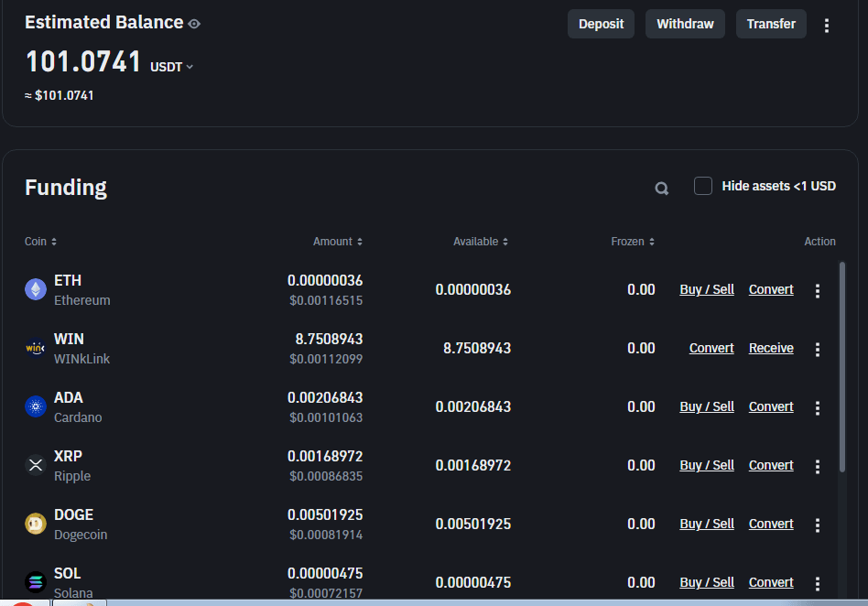Viewport: 868px width, 606px height.
Task: Open Buy / Sell for ETH
Action: (x=707, y=289)
